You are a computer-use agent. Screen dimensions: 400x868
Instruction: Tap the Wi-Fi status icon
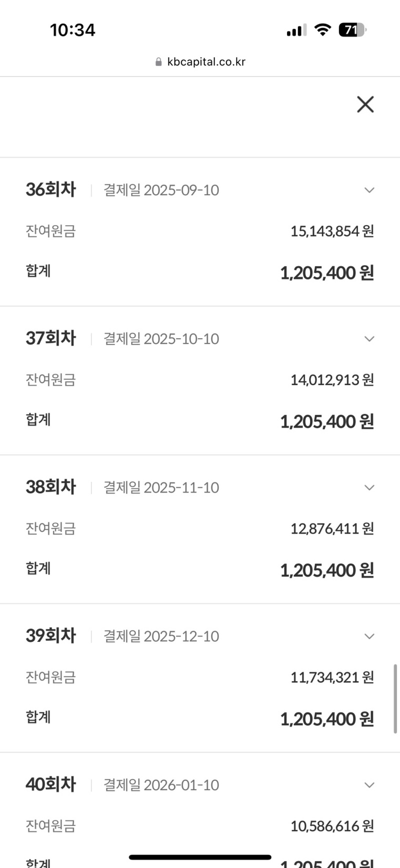323,30
